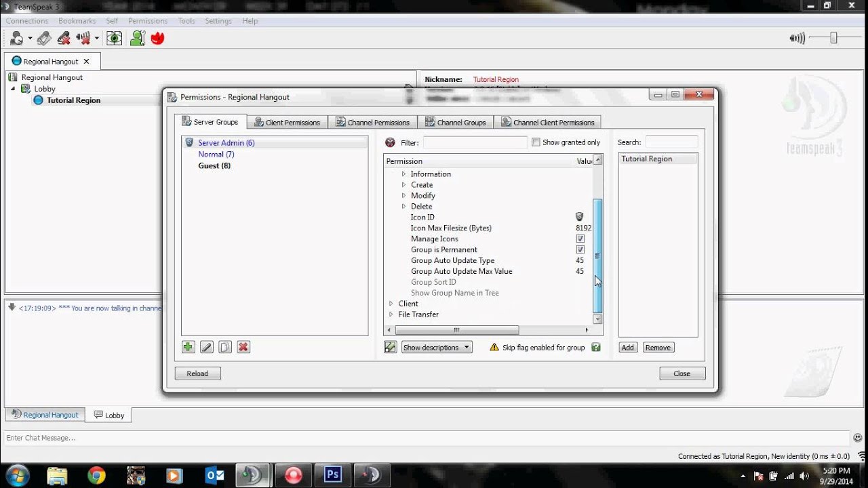Open the Search field in the Permissions dialog
The height and width of the screenshot is (488, 868).
pyautogui.click(x=671, y=142)
